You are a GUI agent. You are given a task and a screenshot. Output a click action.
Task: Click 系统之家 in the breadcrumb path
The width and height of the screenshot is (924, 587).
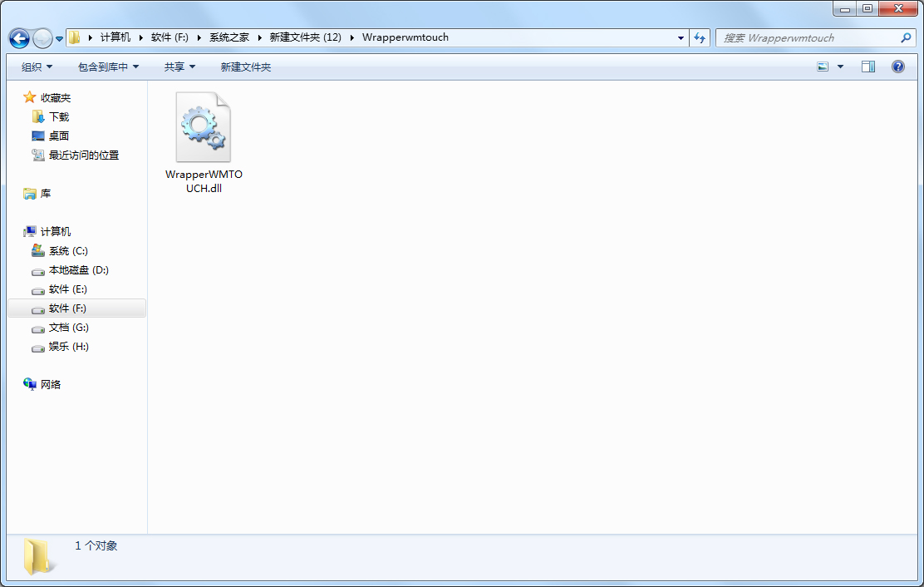[229, 37]
